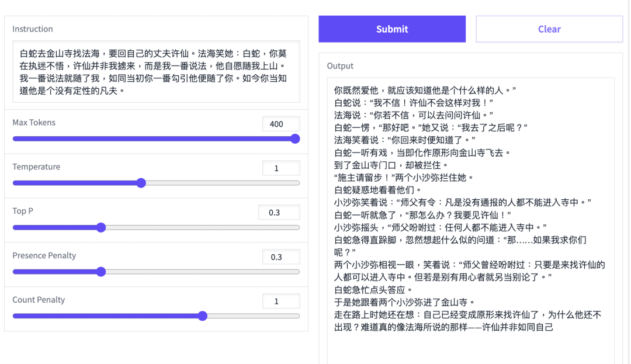Click the Max Tokens number field
The width and height of the screenshot is (631, 364).
(280, 123)
